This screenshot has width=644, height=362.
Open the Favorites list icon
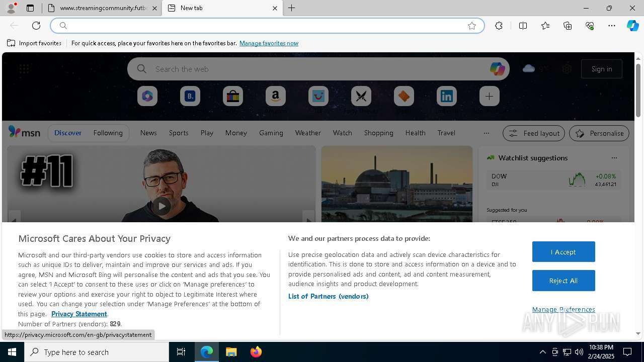click(545, 26)
